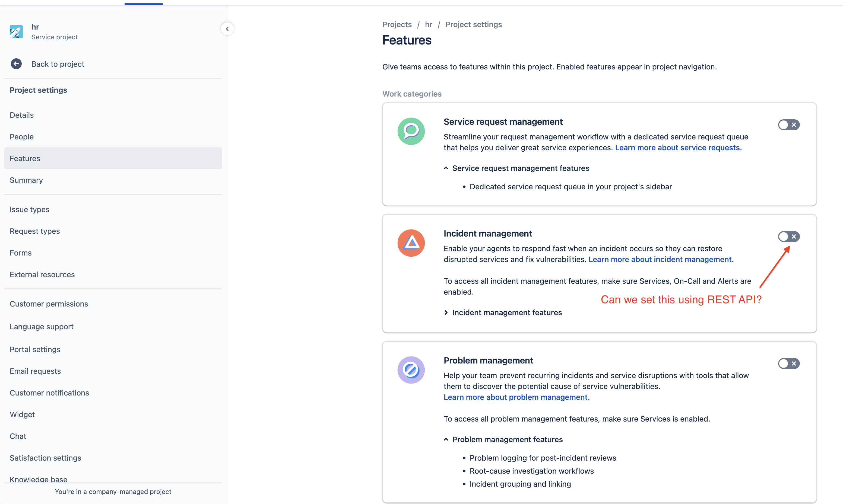Image resolution: width=843 pixels, height=504 pixels.
Task: Click the Problem management purple icon
Action: 411,370
